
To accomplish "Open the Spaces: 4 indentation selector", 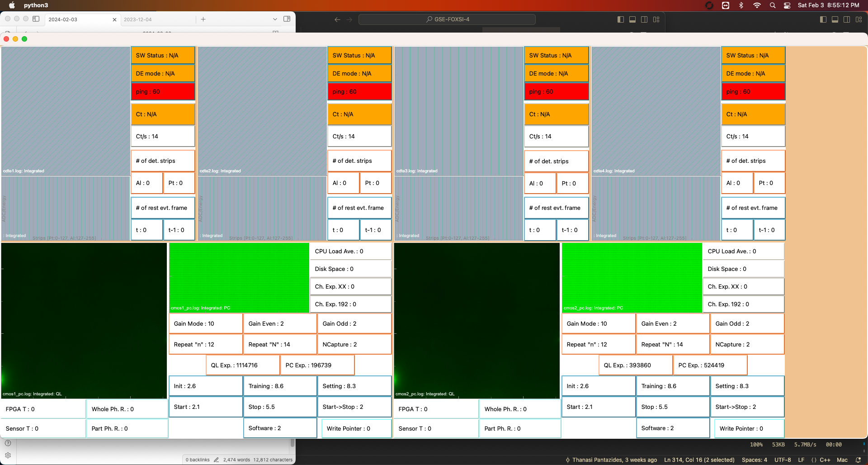I will pos(755,460).
